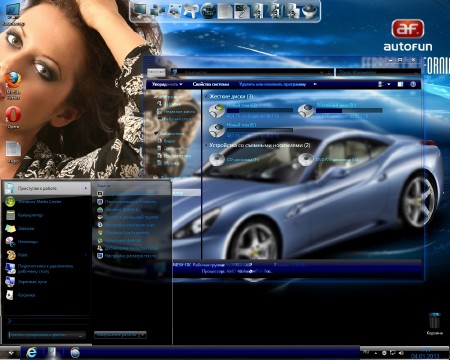The image size is (450, 360).
Task: Open the Windows Explorer taskbar icon
Action: (x=53, y=353)
